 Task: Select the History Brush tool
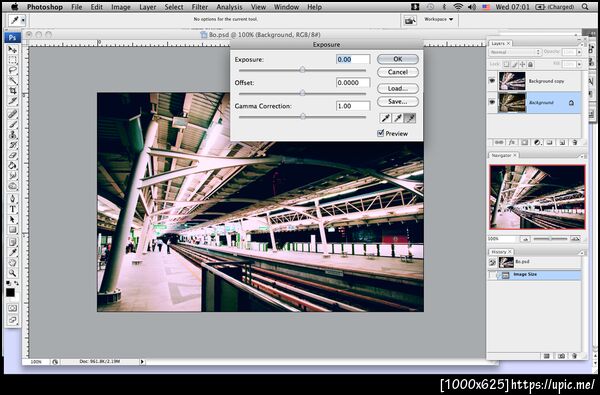13,145
